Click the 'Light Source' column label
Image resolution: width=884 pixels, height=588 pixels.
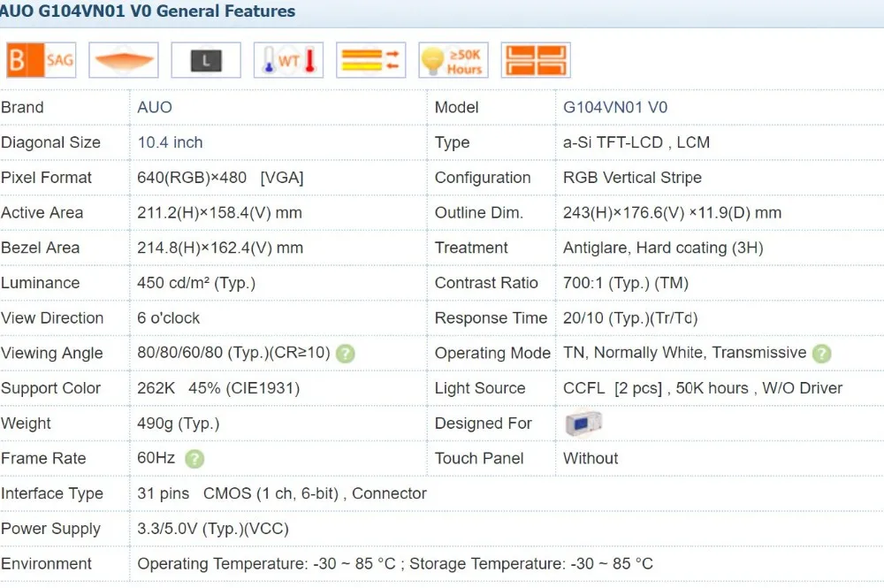[x=480, y=388]
